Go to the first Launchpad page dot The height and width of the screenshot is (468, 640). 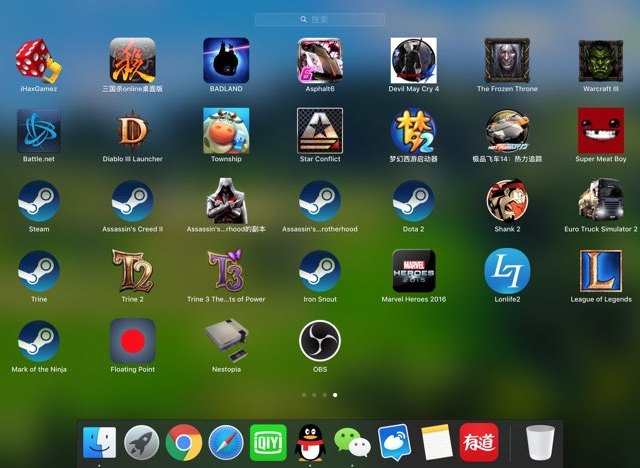pos(302,395)
